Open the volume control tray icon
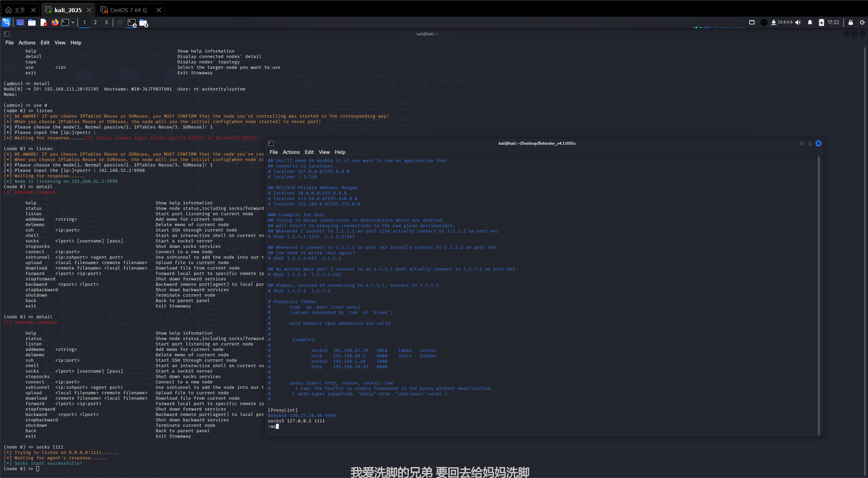The image size is (868, 478). [798, 22]
